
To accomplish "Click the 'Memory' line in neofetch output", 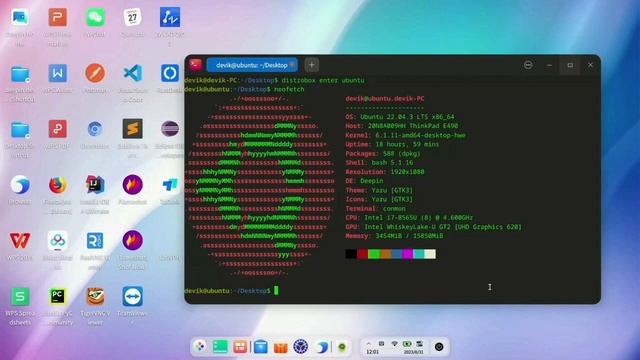I will tap(394, 236).
